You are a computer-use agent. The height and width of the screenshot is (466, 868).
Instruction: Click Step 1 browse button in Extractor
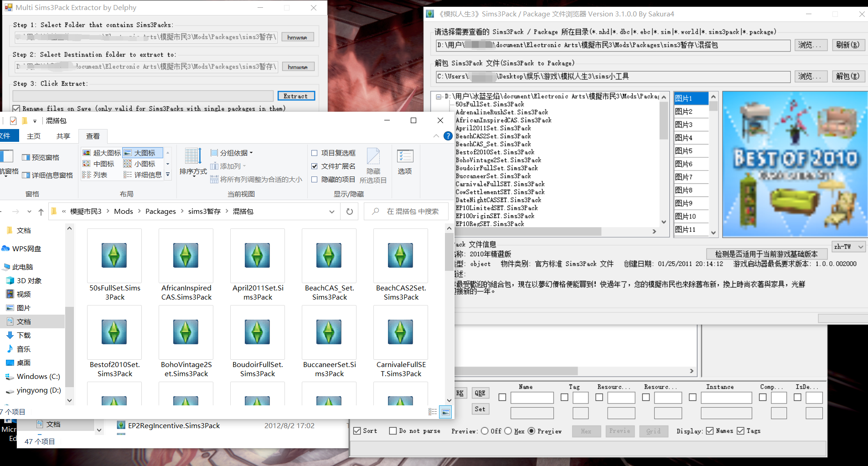pyautogui.click(x=297, y=37)
